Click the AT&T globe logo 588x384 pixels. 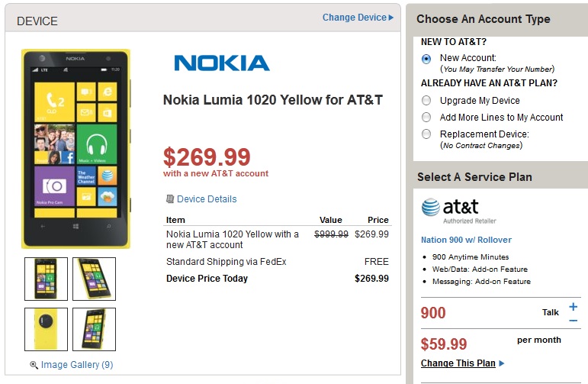[x=432, y=208]
